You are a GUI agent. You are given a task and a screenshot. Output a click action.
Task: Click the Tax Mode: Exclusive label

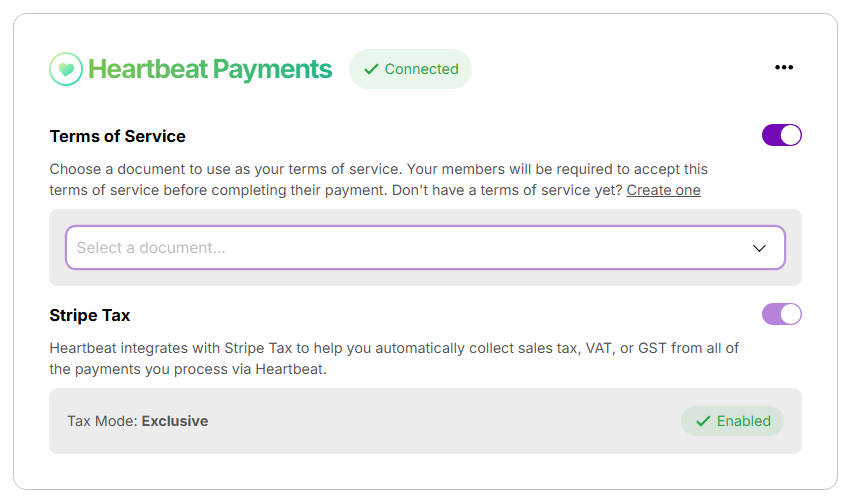138,421
